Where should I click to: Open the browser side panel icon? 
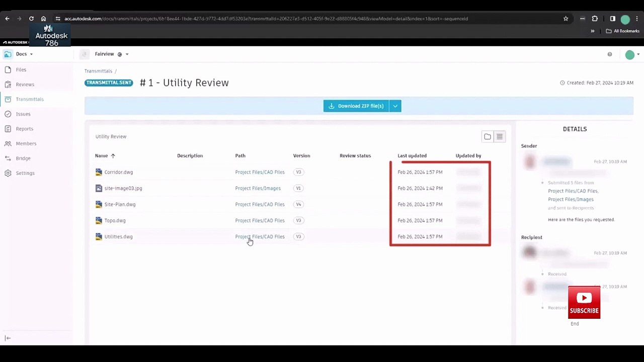click(x=612, y=19)
